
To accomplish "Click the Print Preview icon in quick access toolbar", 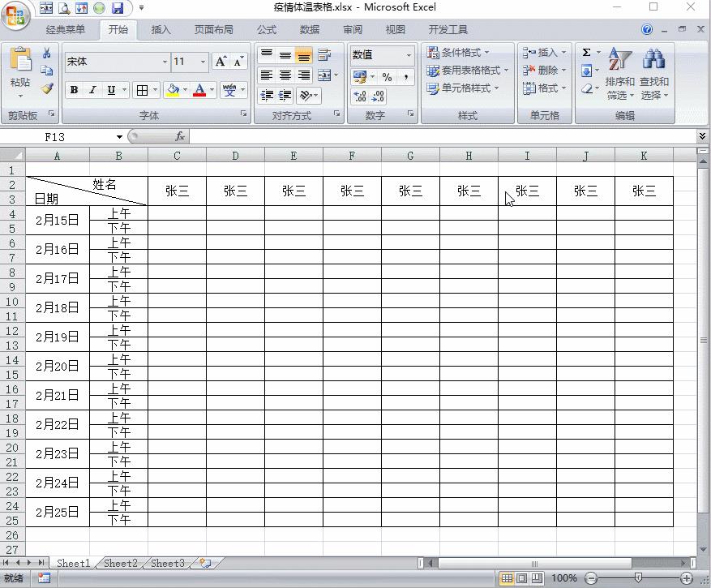I will 64,8.
